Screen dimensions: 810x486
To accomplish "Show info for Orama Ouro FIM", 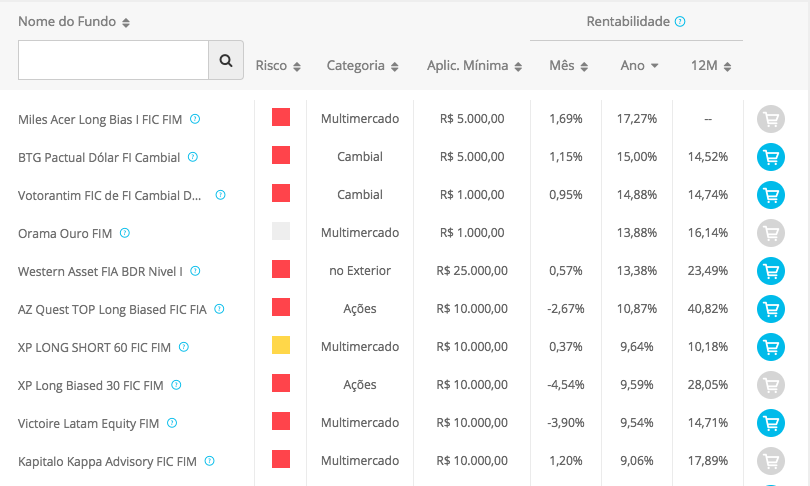I will click(125, 233).
